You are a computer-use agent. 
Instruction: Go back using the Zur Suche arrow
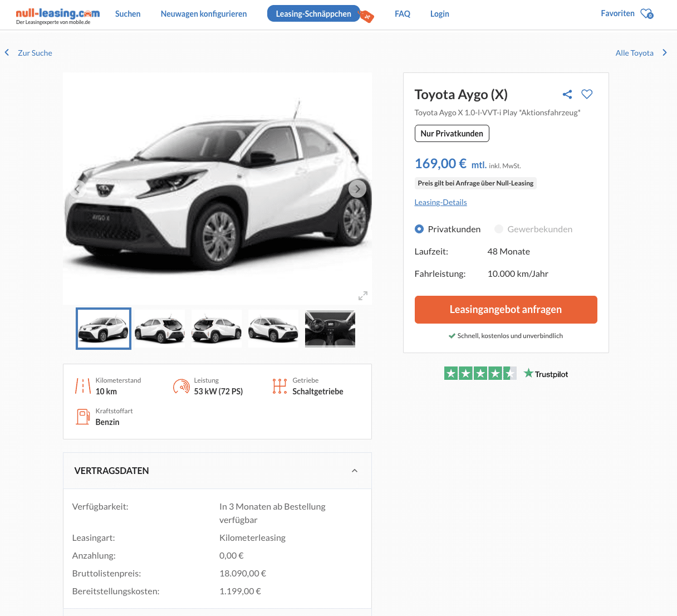pos(7,53)
